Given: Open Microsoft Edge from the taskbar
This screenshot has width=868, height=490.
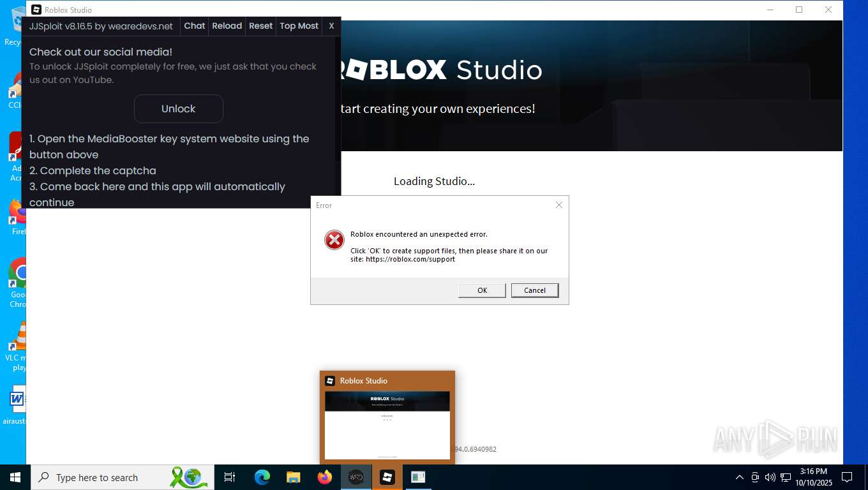Looking at the screenshot, I should (262, 477).
